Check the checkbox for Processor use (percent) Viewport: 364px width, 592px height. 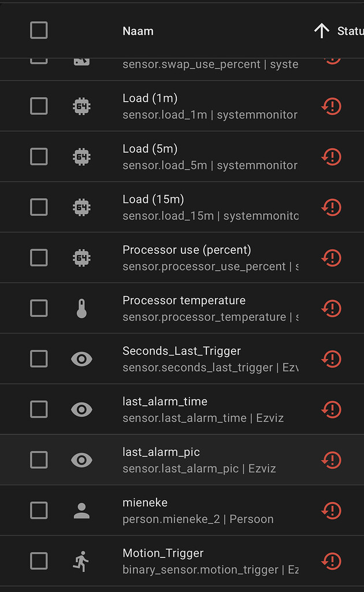point(39,258)
